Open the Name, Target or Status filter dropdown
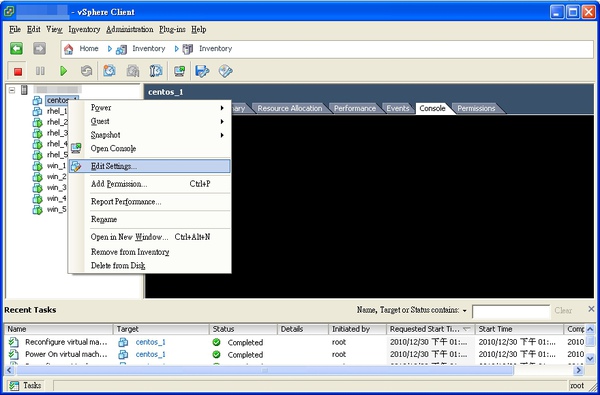600x395 pixels. click(465, 310)
